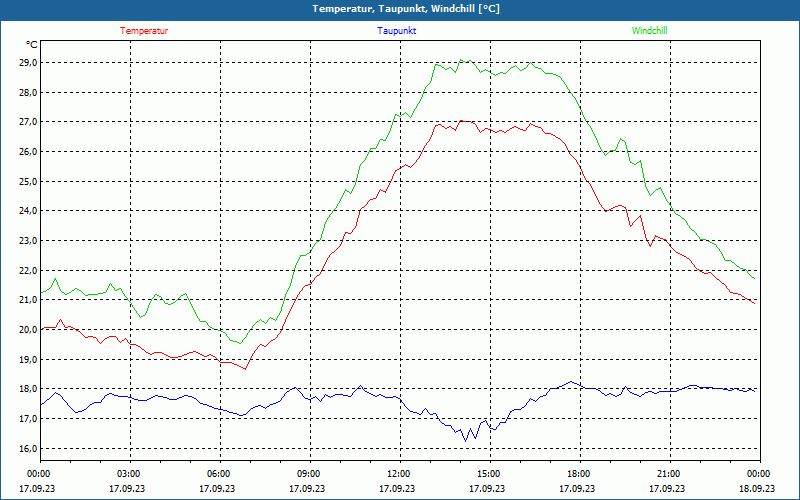Click the 09:00 time axis label
Screen dimensions: 800x500
click(307, 474)
